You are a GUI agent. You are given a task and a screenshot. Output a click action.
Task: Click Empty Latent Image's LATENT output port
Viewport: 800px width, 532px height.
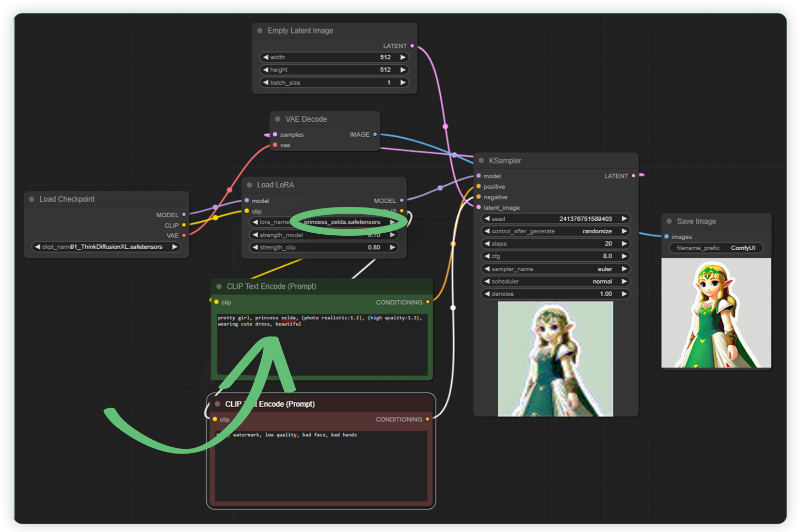coord(412,46)
